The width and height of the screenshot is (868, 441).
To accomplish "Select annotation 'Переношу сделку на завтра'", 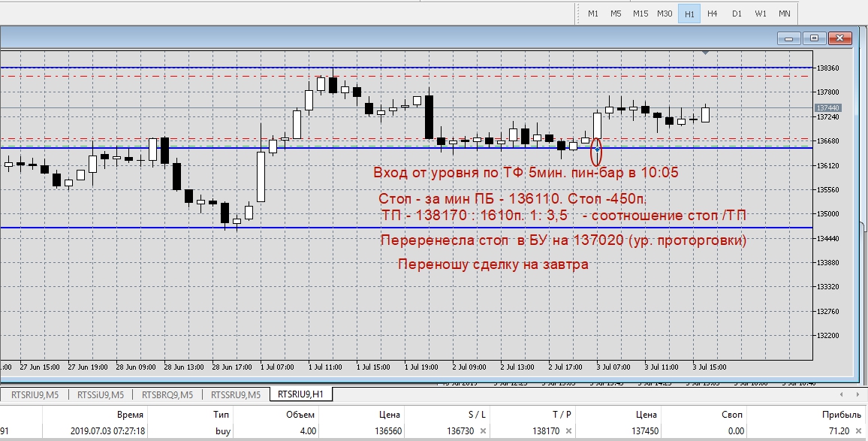I will pyautogui.click(x=493, y=264).
